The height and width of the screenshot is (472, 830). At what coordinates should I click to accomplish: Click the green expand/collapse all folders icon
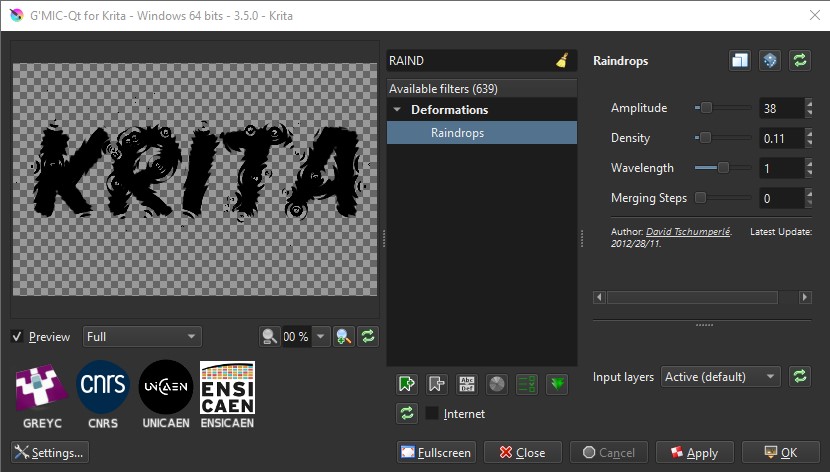click(557, 383)
